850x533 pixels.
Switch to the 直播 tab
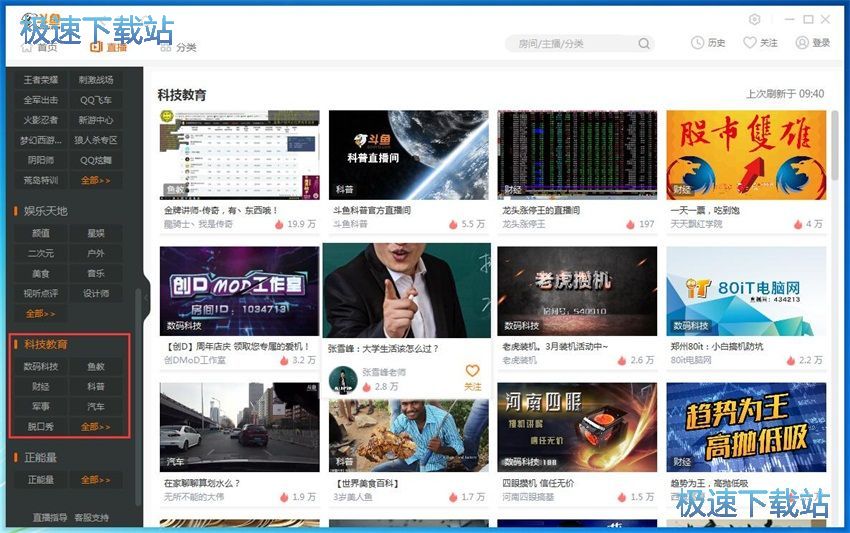[108, 48]
